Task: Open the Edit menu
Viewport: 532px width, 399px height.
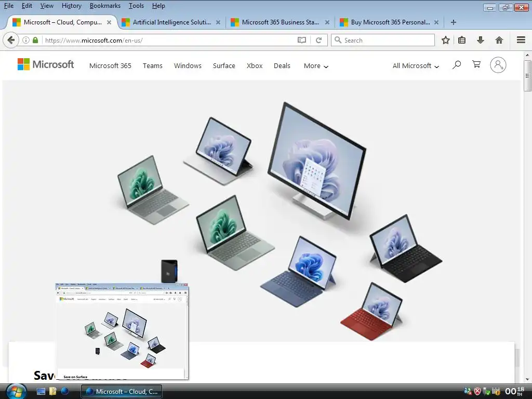Action: click(27, 6)
